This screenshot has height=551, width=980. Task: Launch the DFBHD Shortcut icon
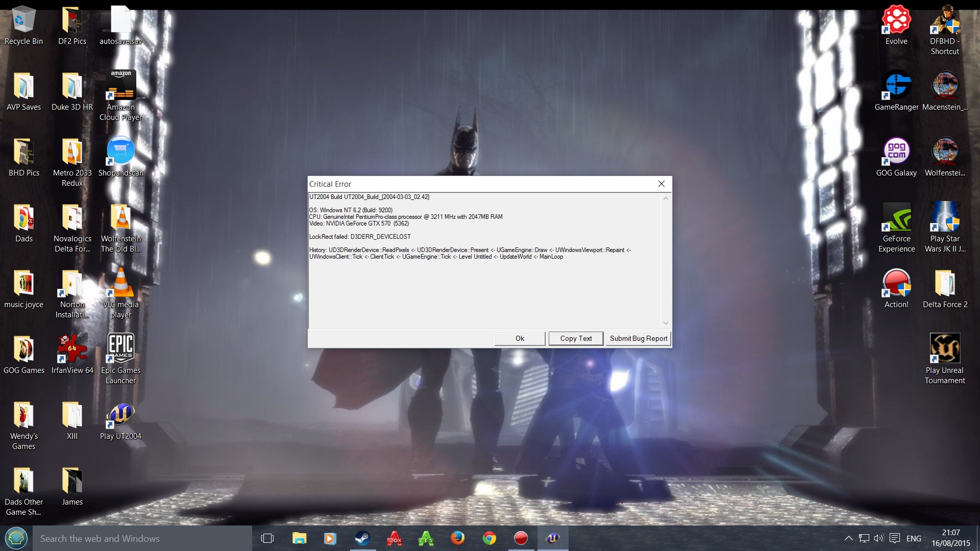click(945, 31)
